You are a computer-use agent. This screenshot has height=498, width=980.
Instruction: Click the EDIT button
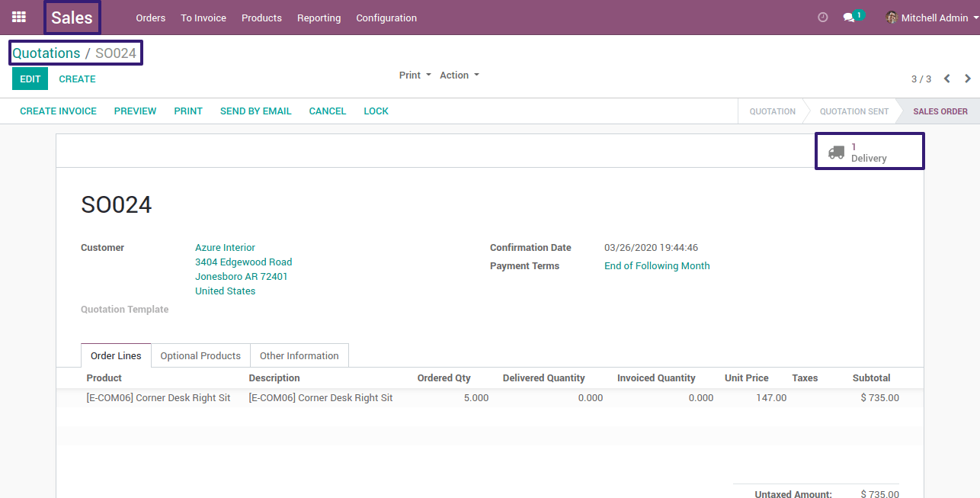coord(30,79)
